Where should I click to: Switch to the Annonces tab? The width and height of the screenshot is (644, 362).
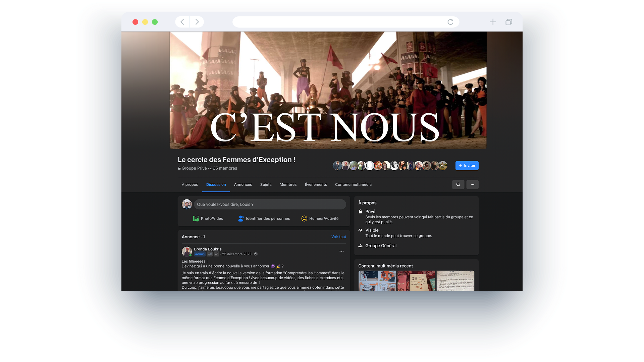[243, 185]
